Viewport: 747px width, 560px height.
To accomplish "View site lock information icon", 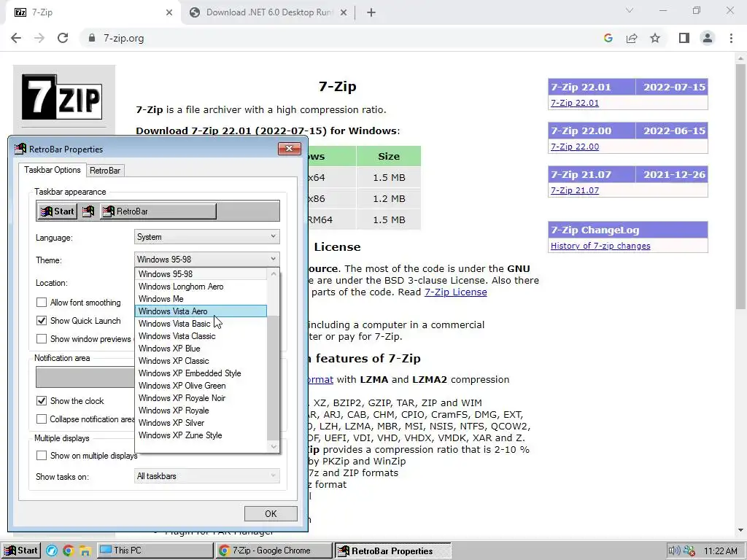I will [x=92, y=38].
